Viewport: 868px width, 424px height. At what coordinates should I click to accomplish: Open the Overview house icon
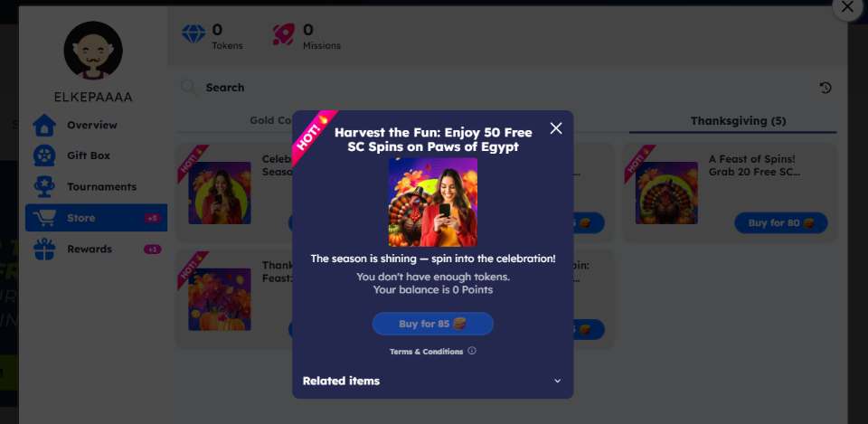point(44,125)
